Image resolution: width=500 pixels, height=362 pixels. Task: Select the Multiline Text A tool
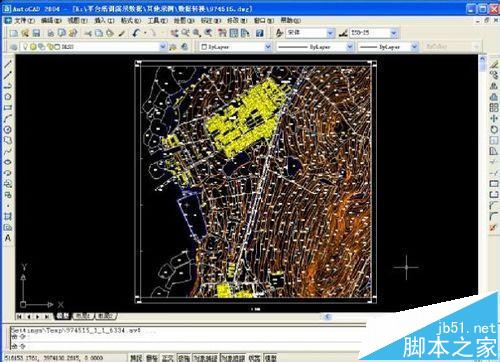pos(8,238)
